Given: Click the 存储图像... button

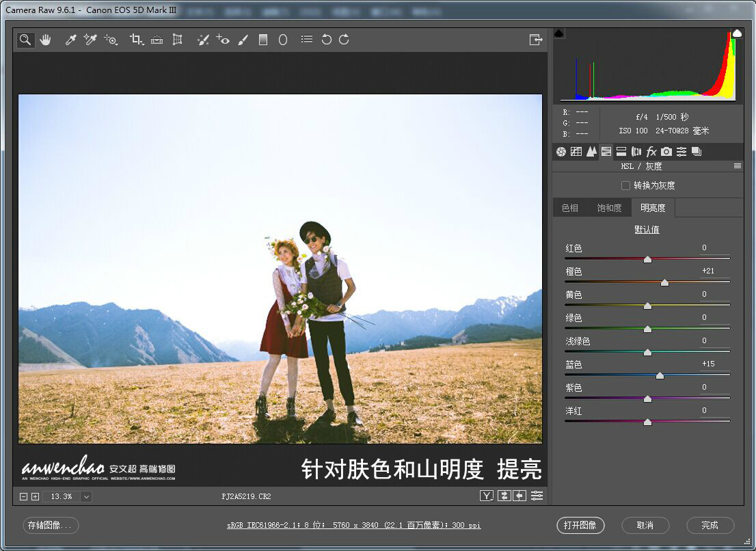Looking at the screenshot, I should click(x=51, y=525).
